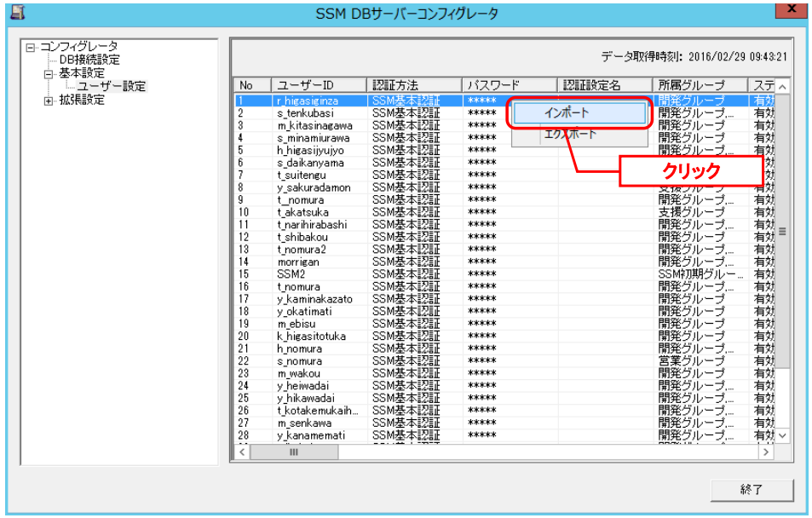Select user row r_higasiginza
The width and height of the screenshot is (812, 518).
pos(505,101)
